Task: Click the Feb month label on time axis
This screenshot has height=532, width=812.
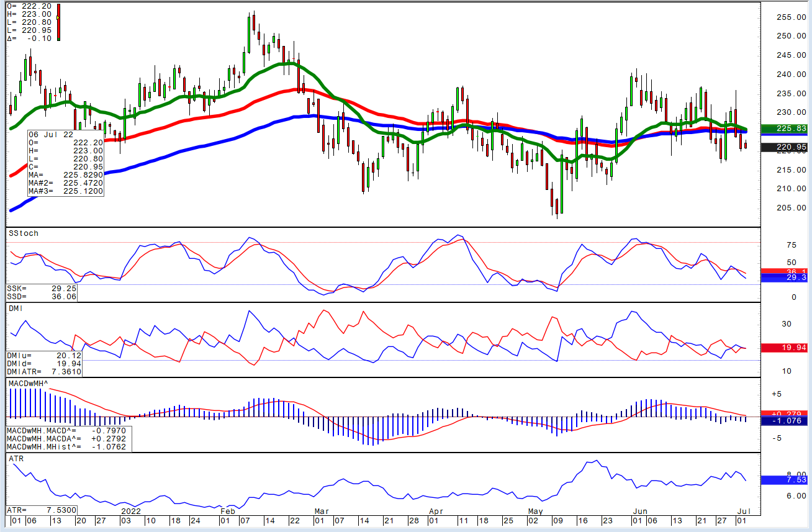Action: click(229, 511)
